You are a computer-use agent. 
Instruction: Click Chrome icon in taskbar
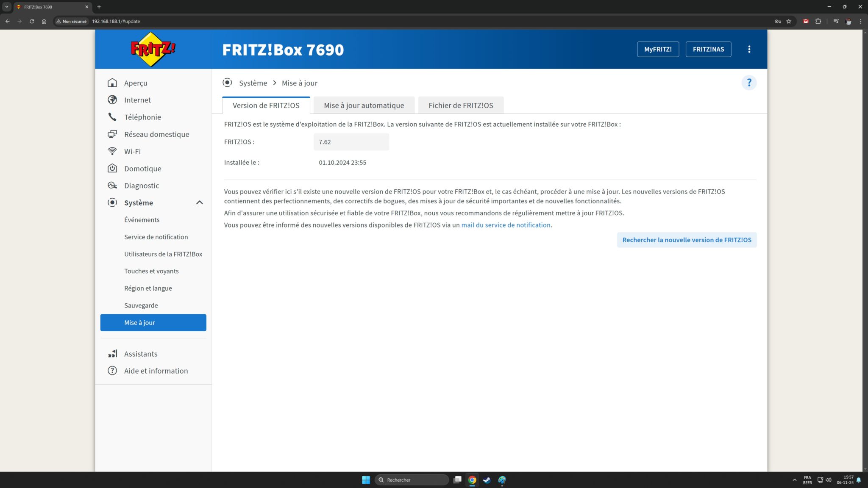click(472, 480)
